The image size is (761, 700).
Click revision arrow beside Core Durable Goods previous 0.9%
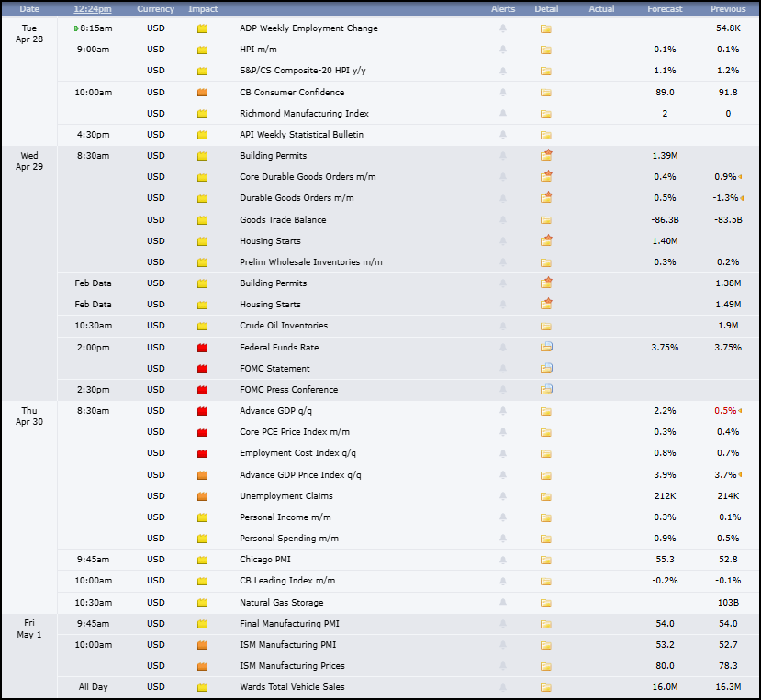tap(740, 177)
